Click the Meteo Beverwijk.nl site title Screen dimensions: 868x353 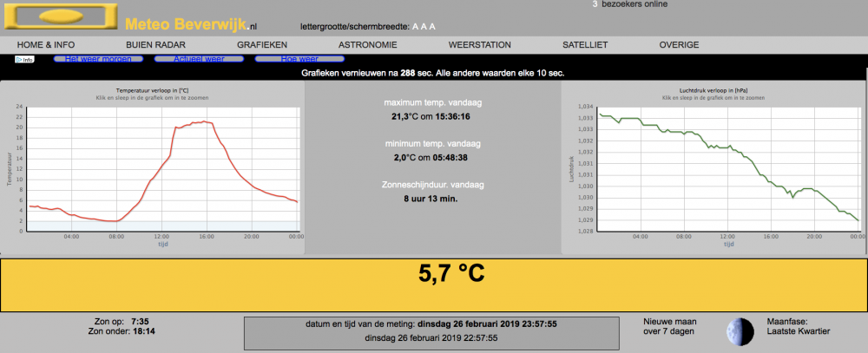191,24
